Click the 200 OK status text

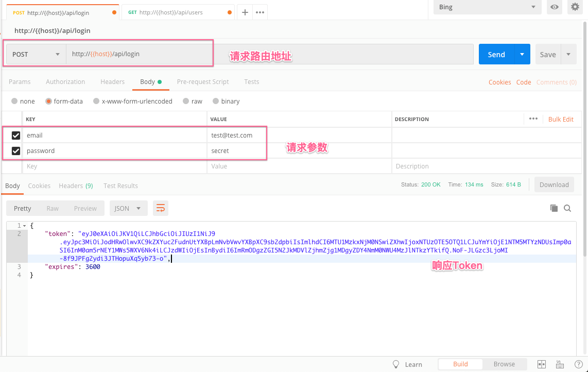[x=430, y=184]
